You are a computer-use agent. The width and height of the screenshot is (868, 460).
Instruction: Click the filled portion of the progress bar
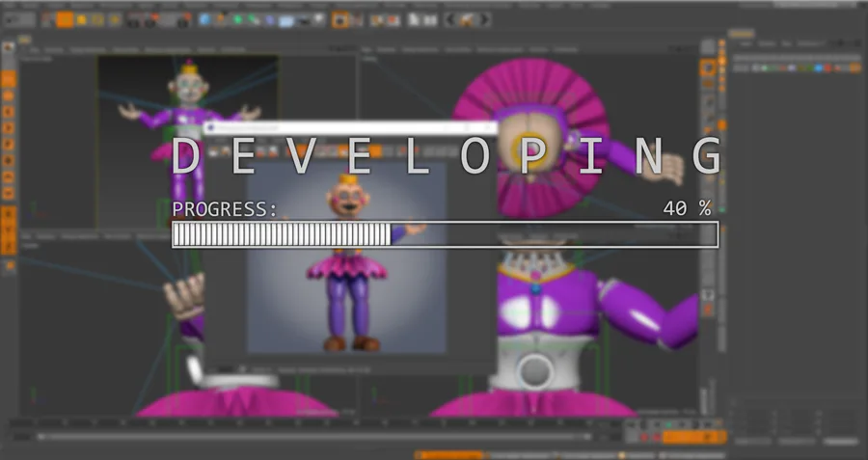pos(282,234)
